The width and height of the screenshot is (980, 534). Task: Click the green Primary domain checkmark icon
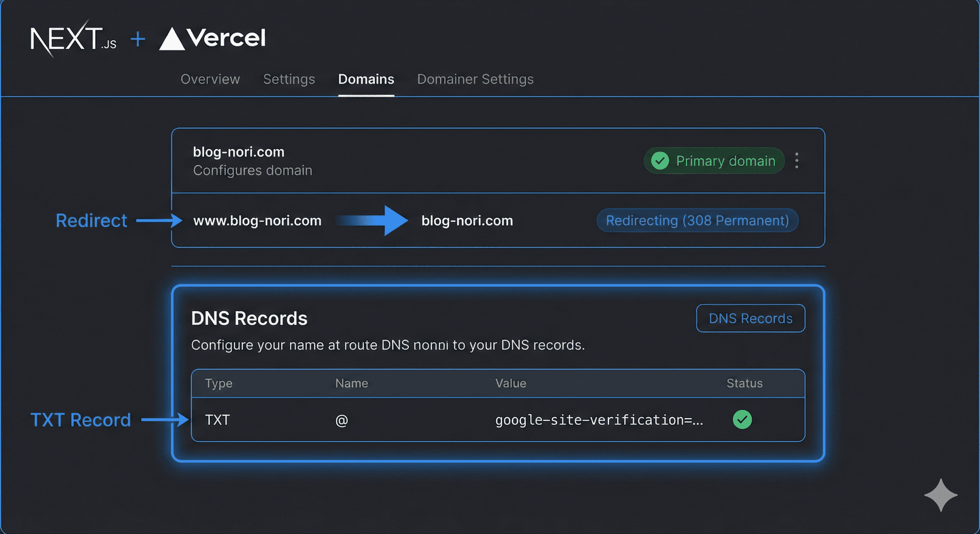coord(660,161)
